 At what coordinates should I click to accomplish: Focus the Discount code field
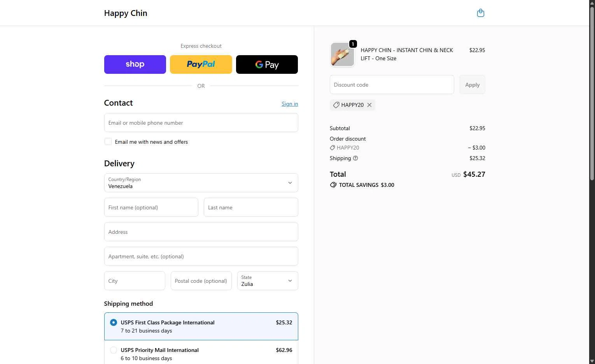click(392, 85)
